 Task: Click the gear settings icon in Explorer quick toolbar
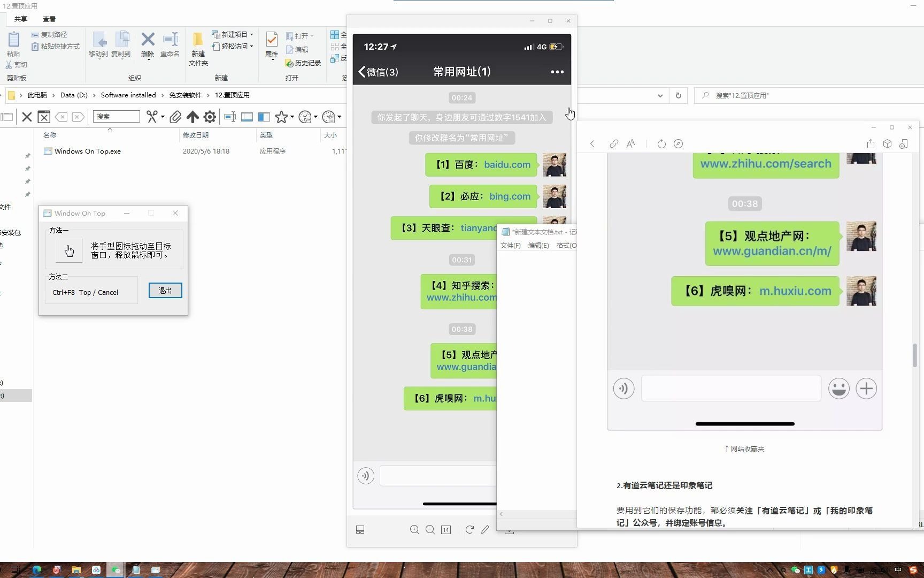(210, 117)
